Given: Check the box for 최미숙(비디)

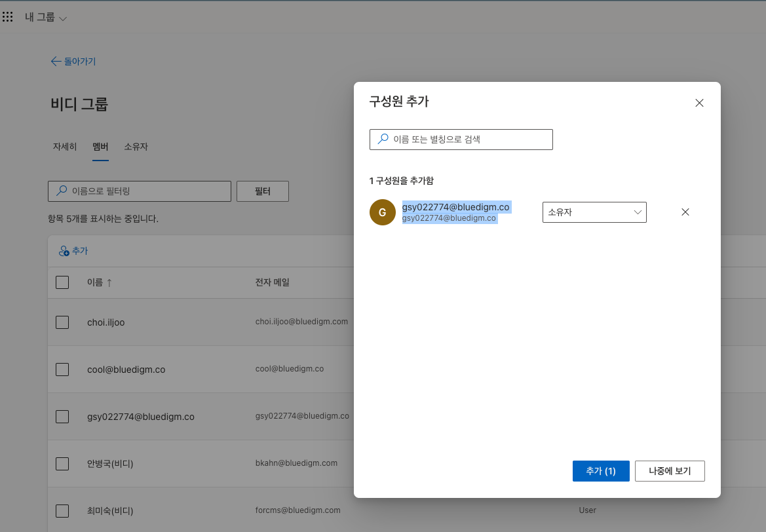Looking at the screenshot, I should coord(62,511).
